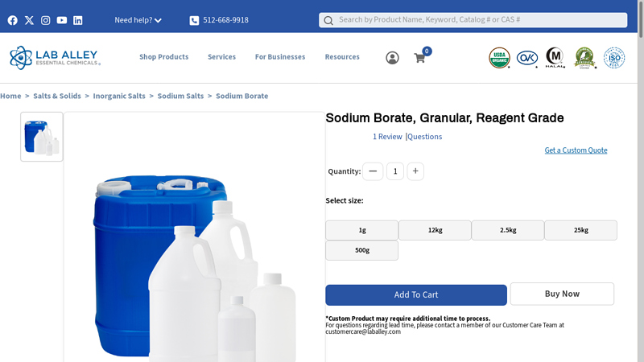Click the OK Kosher certification badge
The width and height of the screenshot is (644, 362).
[x=527, y=58]
